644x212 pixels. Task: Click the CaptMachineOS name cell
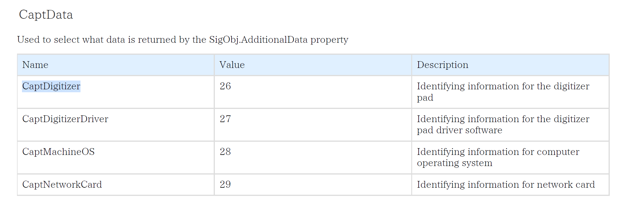click(58, 152)
